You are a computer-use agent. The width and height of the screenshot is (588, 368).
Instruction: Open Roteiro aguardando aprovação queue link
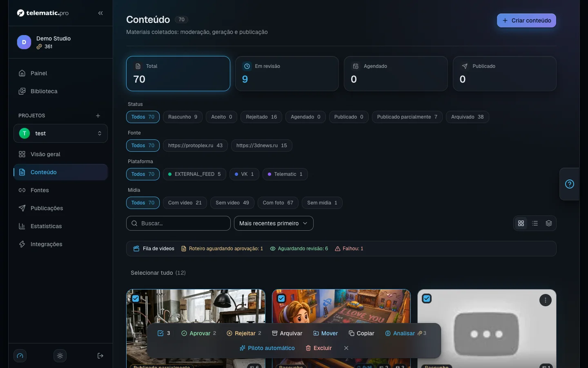point(222,249)
